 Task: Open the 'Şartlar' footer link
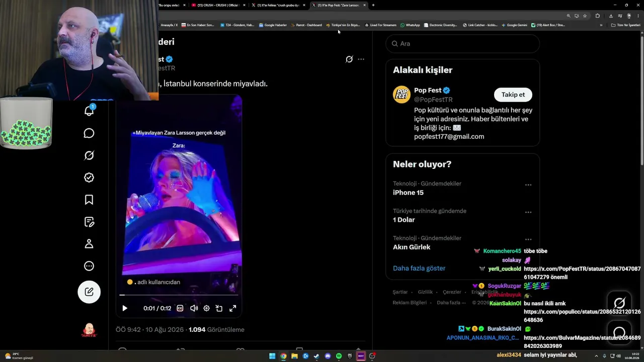400,292
